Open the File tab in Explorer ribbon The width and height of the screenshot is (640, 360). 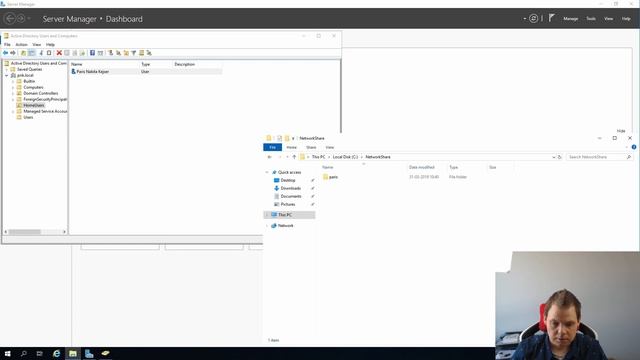point(273,147)
